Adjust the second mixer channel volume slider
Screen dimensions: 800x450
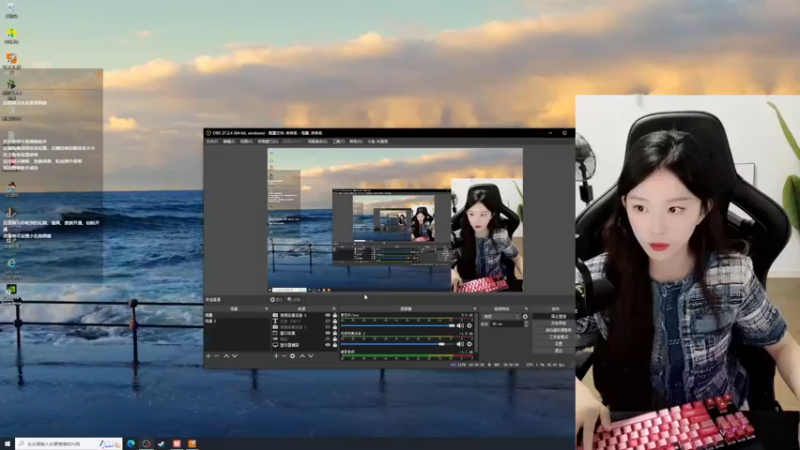(398, 344)
